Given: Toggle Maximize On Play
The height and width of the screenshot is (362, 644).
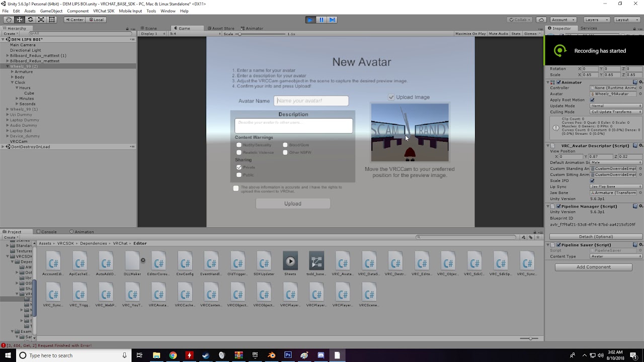Looking at the screenshot, I should 470,34.
